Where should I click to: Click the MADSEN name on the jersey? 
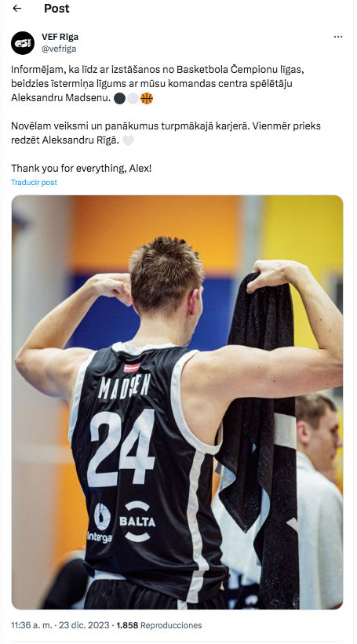coord(124,387)
